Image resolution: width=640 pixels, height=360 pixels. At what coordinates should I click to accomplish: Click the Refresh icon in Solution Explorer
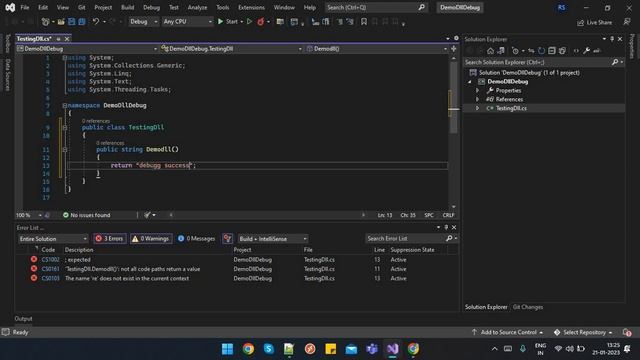[x=541, y=51]
